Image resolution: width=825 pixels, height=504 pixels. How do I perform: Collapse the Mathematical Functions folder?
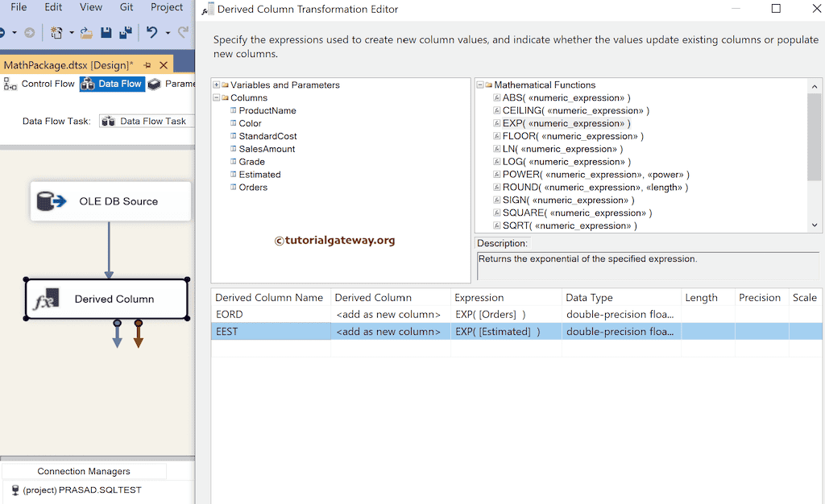(x=479, y=85)
